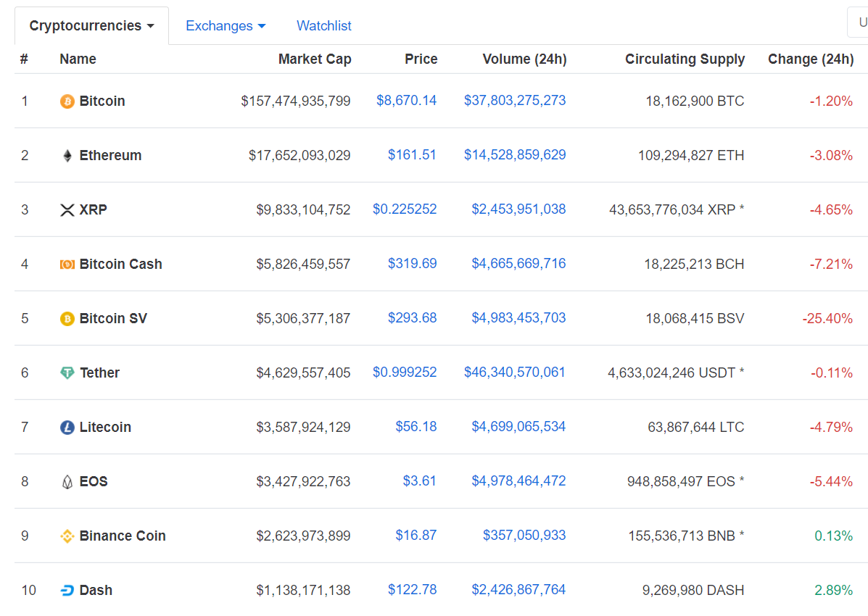Click Dash change 2.89%
The width and height of the screenshot is (868, 616).
pos(834,591)
